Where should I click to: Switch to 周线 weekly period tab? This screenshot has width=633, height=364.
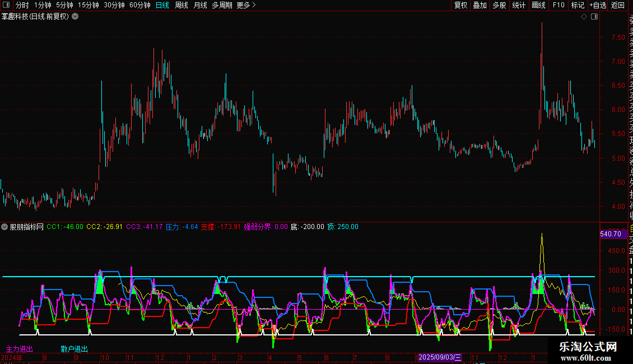(181, 5)
